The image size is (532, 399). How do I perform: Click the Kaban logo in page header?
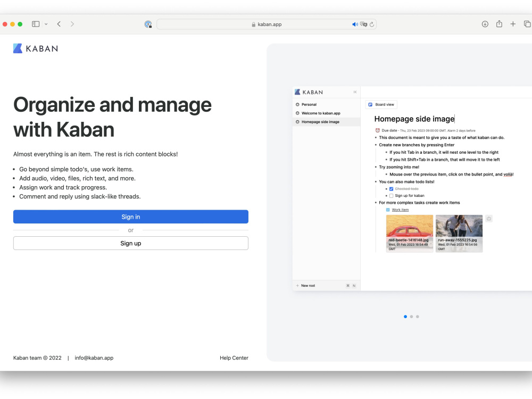36,48
